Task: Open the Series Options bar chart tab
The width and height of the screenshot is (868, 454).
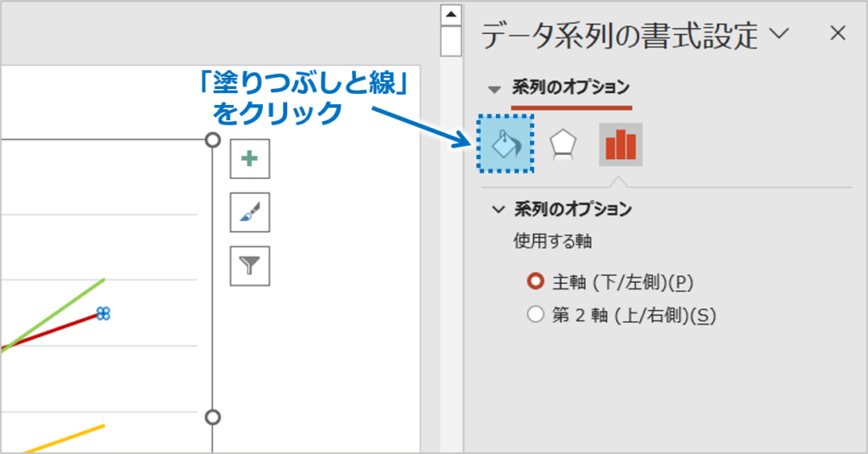Action: click(620, 144)
